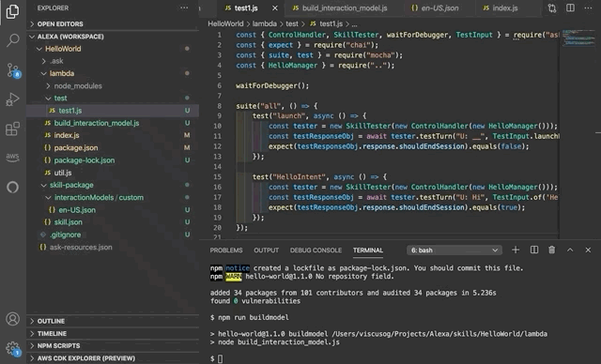Click the Accounts icon in activity bar
601x364 pixels.
pos(12,319)
